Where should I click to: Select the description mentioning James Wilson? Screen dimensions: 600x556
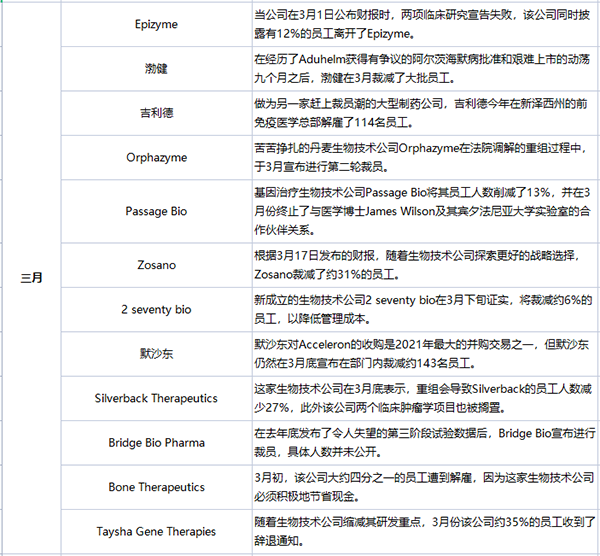tap(426, 211)
